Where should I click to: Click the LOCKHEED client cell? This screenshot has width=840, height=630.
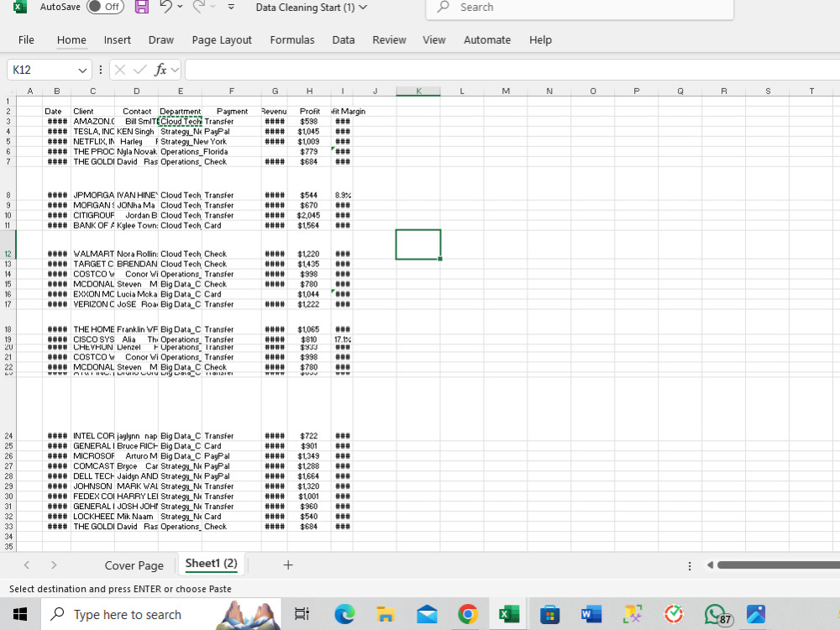tap(92, 517)
